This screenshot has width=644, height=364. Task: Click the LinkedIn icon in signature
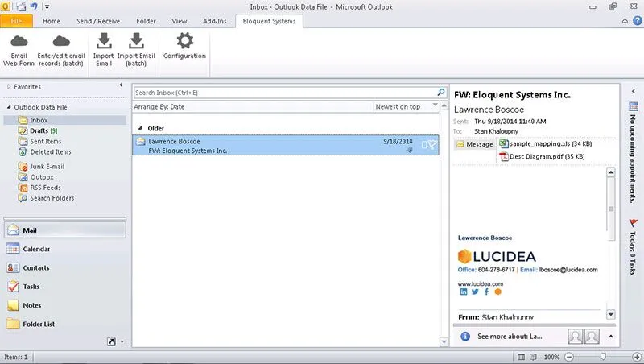464,292
